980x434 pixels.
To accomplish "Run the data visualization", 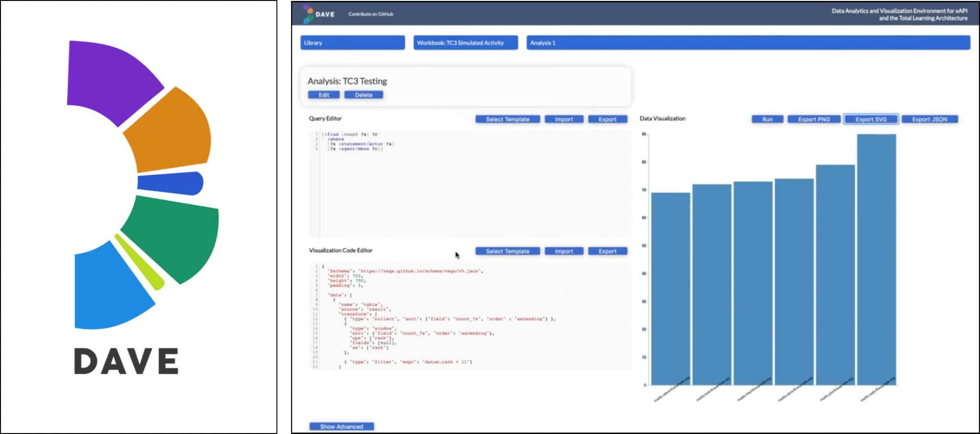I will click(x=767, y=119).
